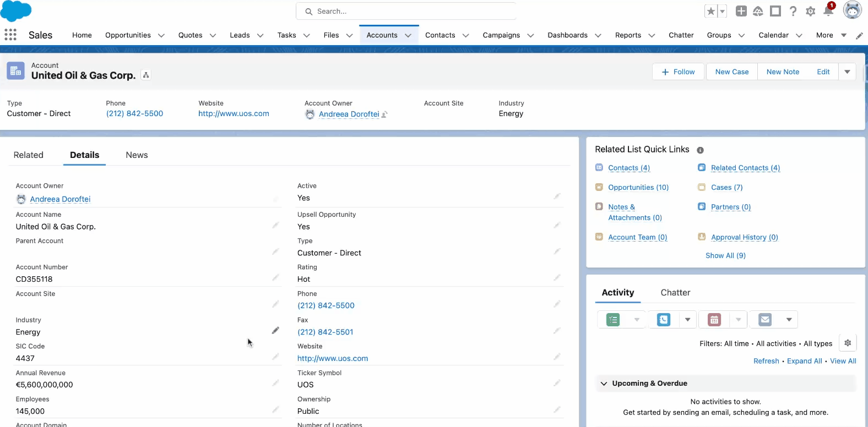Click Log a Call icon
Viewport: 868px width, 427px height.
(x=664, y=320)
